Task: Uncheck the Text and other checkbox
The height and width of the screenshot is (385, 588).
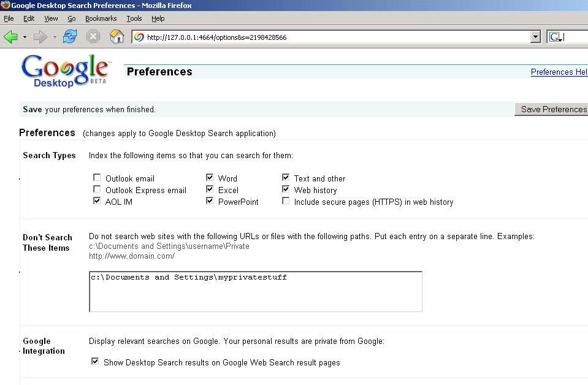Action: tap(286, 177)
